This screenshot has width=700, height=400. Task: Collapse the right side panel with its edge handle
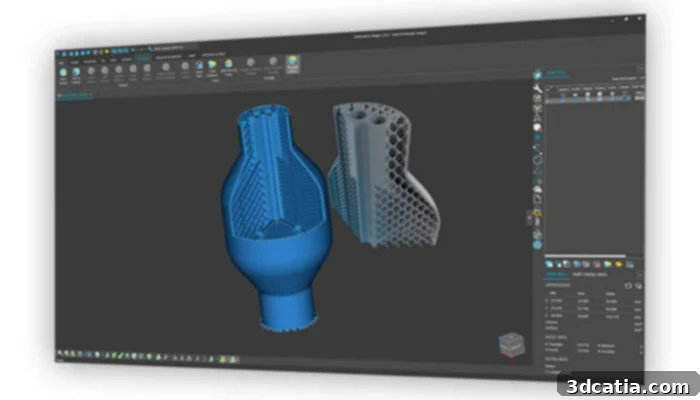[x=529, y=218]
